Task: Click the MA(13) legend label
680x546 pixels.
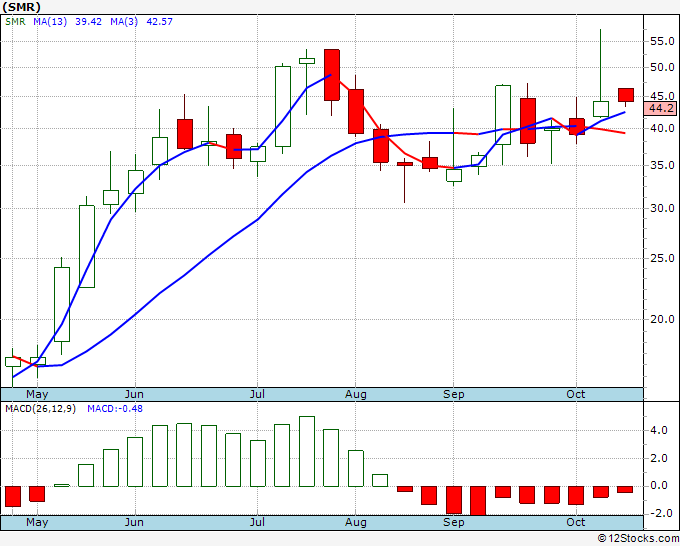Action: [x=50, y=22]
